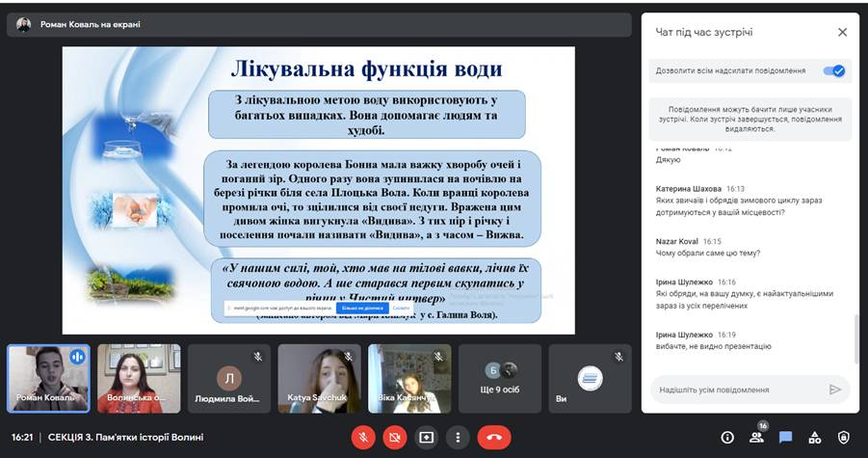Toggle allow everyone to send messages
The image size is (868, 458).
coord(834,70)
